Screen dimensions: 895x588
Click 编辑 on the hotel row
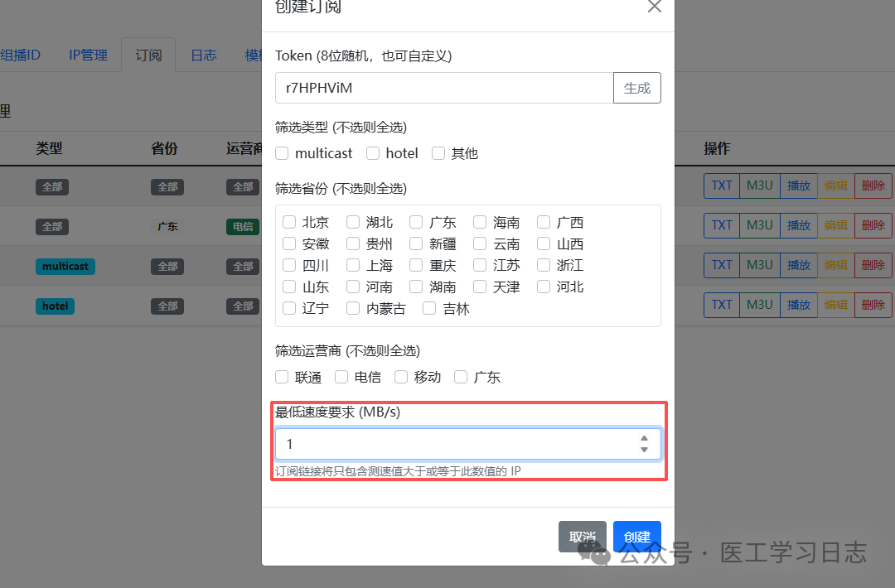click(835, 305)
